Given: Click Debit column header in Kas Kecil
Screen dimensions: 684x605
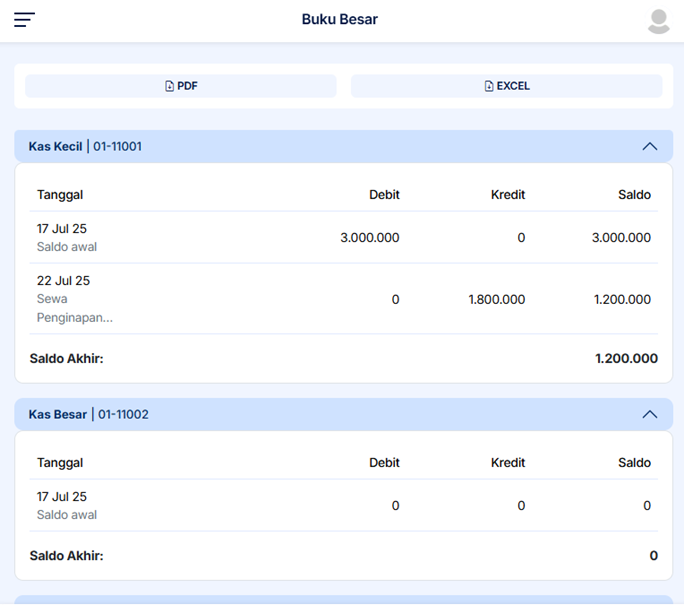Looking at the screenshot, I should coord(384,195).
